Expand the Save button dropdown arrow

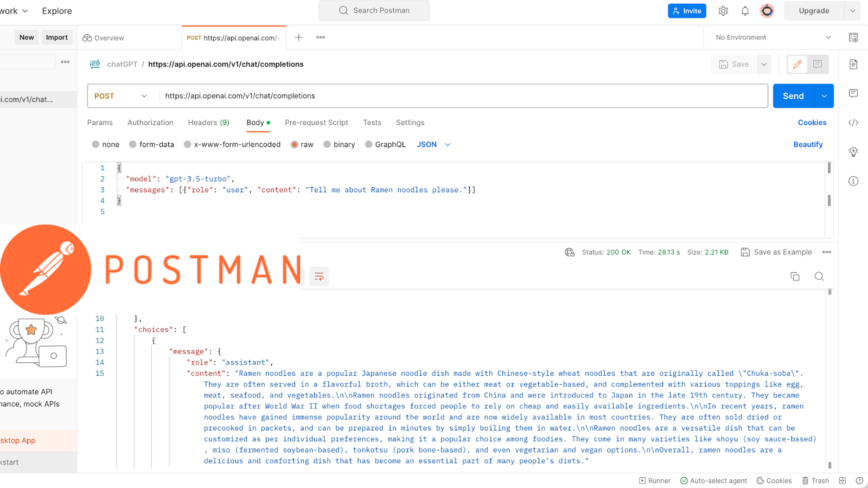764,64
